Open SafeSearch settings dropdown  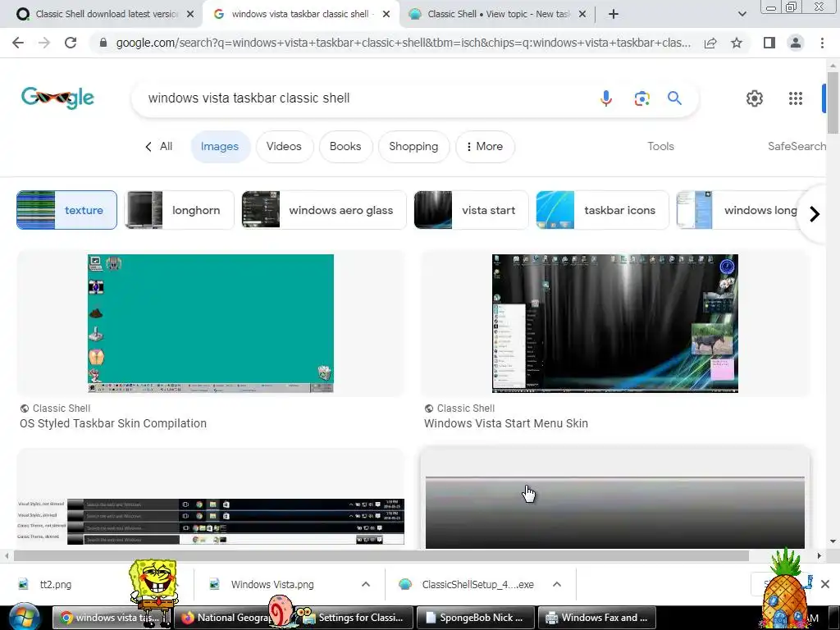point(797,146)
